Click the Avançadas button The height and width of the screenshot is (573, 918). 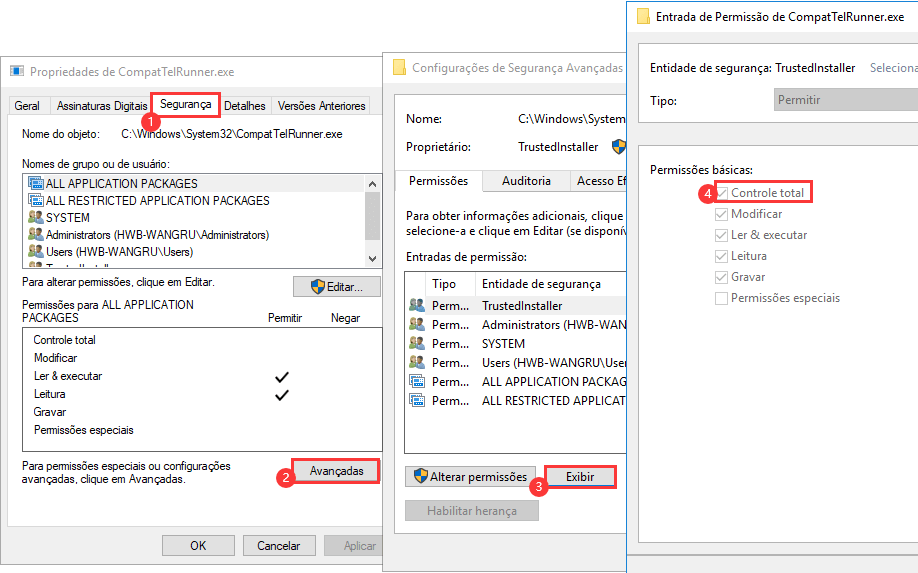[336, 471]
